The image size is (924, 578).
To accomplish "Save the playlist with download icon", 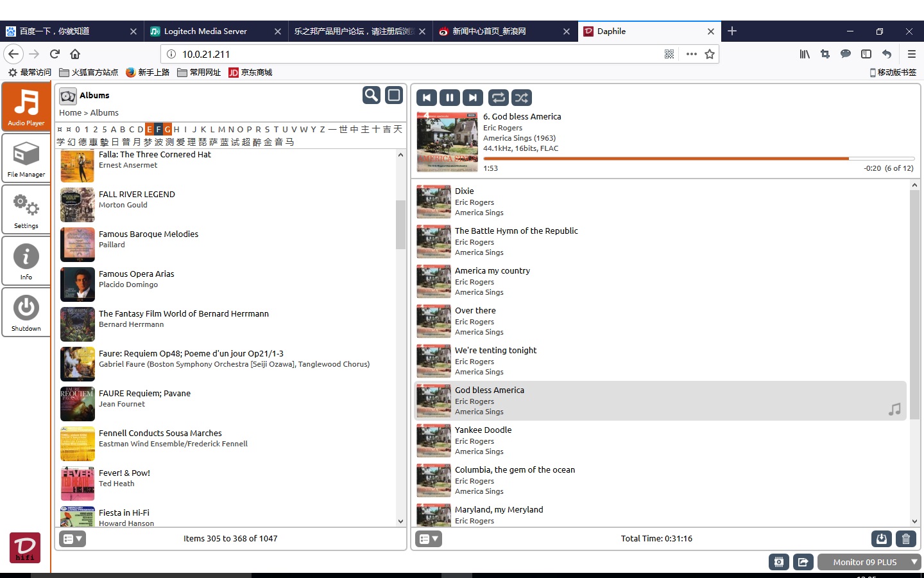I will tap(882, 539).
